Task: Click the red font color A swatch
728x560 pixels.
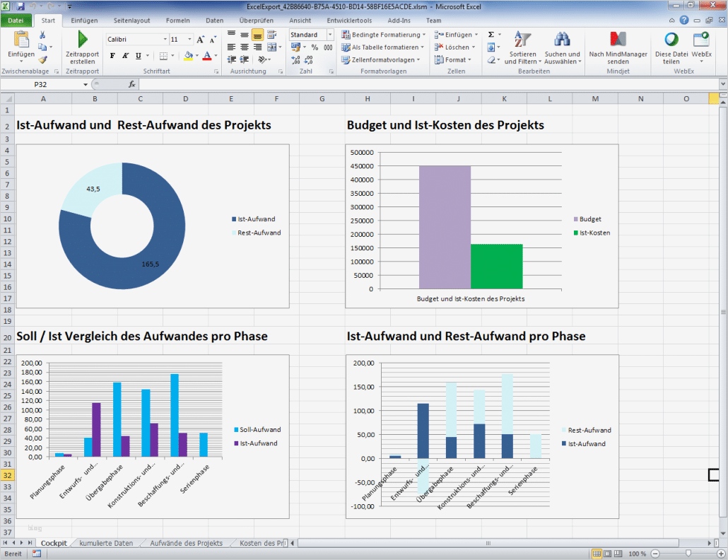Action: tap(207, 56)
